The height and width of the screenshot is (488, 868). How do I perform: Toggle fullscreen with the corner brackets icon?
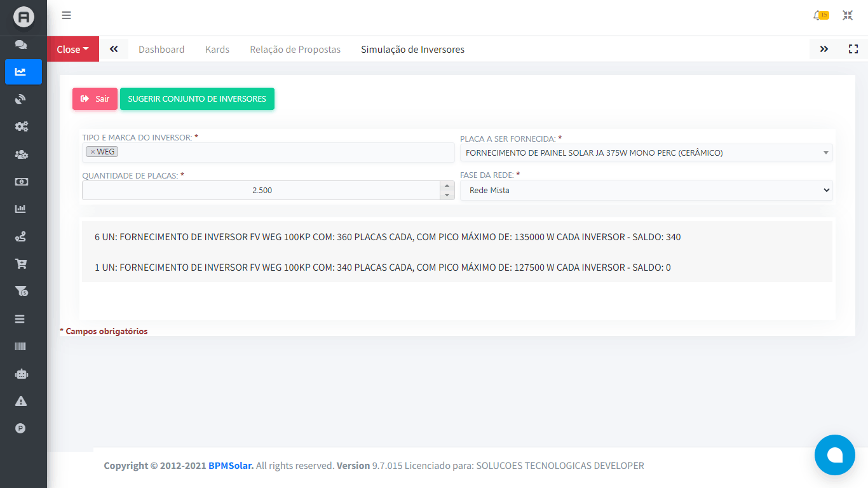coord(853,49)
